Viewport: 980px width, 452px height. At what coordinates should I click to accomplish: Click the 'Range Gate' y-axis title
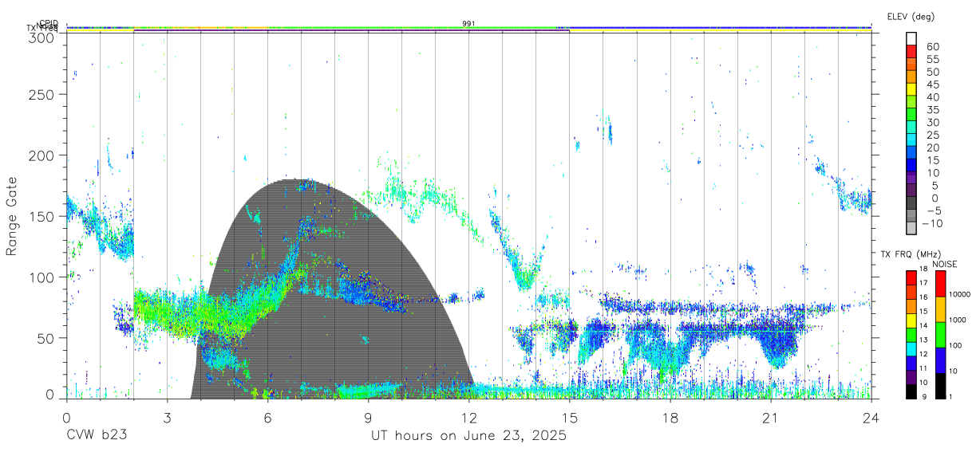pos(12,217)
